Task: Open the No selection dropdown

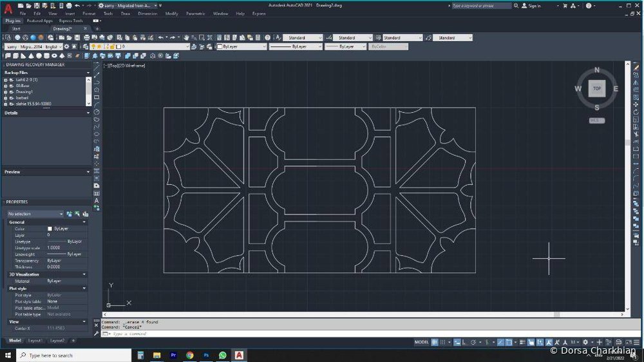Action: tap(35, 214)
